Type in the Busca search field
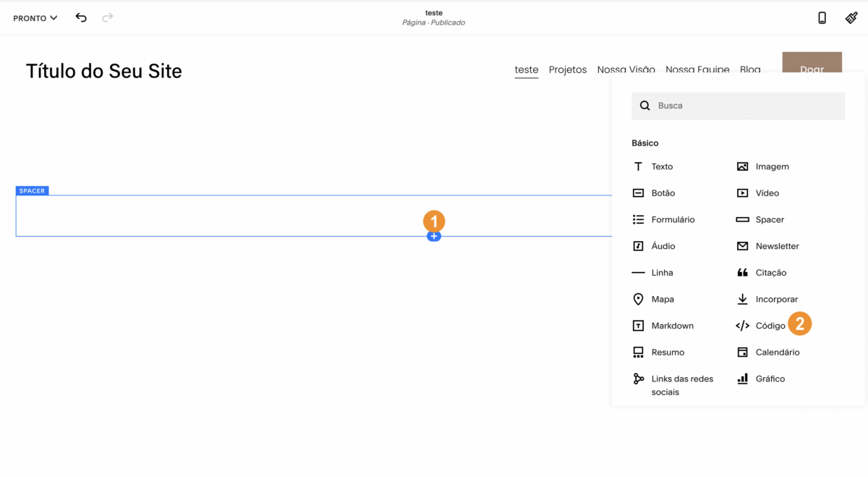 745,106
